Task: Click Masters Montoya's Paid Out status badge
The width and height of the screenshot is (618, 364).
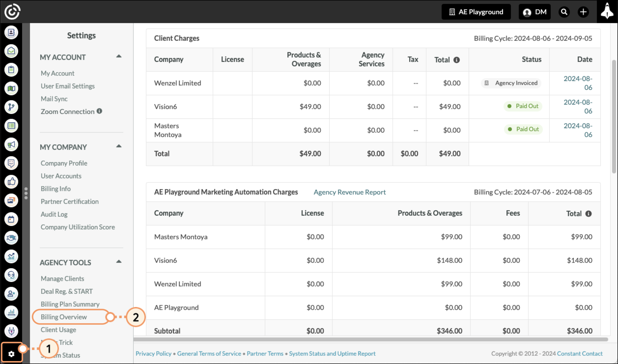Action: [x=523, y=129]
